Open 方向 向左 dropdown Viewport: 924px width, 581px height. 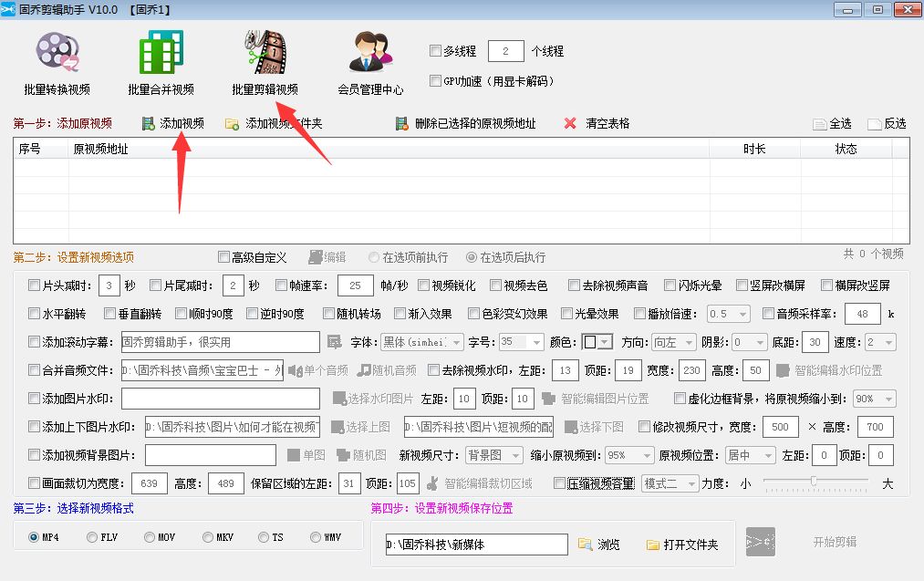[x=674, y=342]
